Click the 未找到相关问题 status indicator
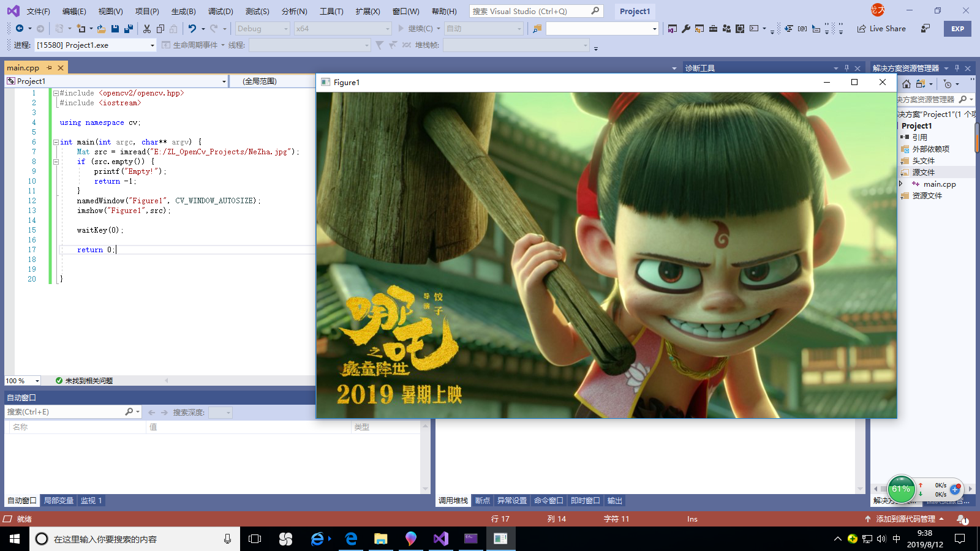980x551 pixels. tap(84, 381)
